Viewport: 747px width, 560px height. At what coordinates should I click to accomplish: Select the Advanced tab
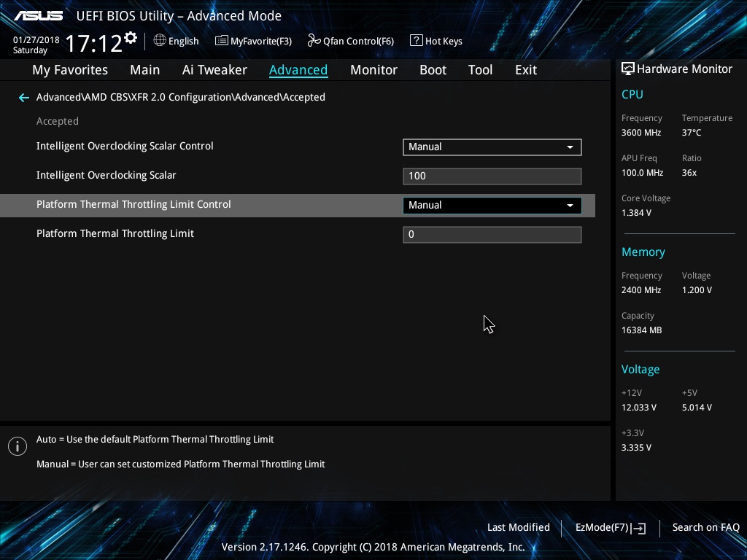[298, 70]
